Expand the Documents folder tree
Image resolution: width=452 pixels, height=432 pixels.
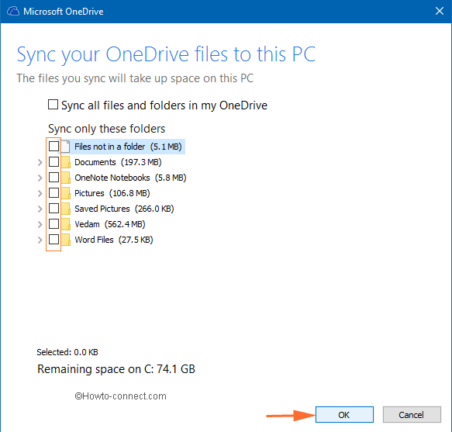pyautogui.click(x=40, y=162)
